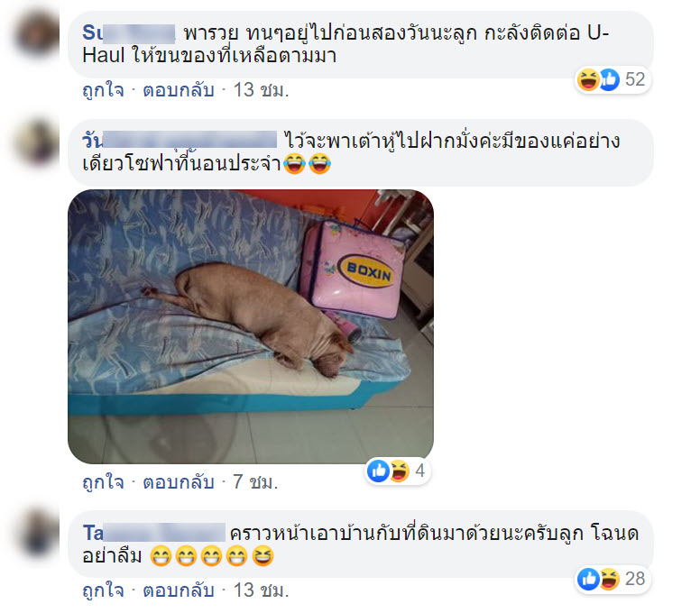Reply to the U-Haul comment with ตอบกลับ
700x613 pixels.
pyautogui.click(x=178, y=90)
